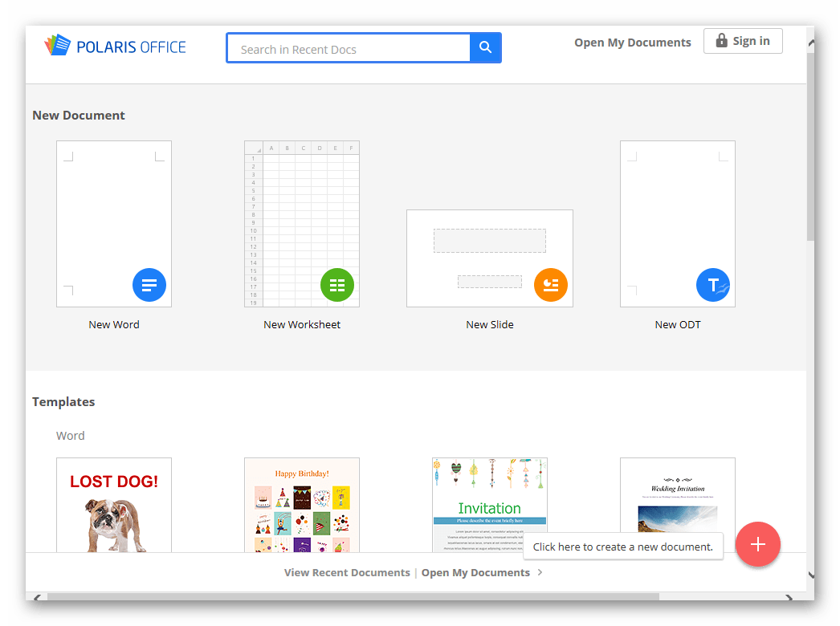Screen dimensions: 840x626
Task: Click the blue ODT text circle icon
Action: [x=713, y=285]
